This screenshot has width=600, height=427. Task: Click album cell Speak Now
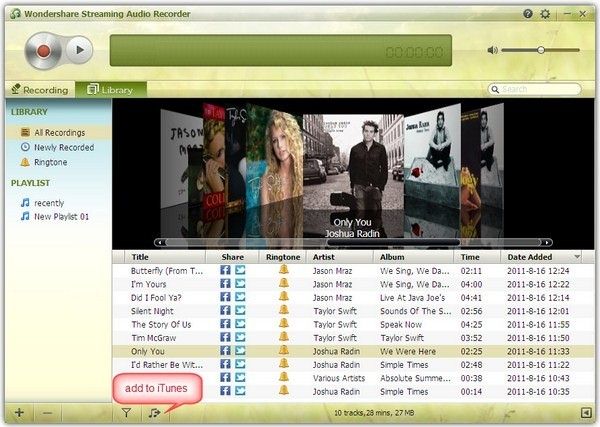point(401,324)
